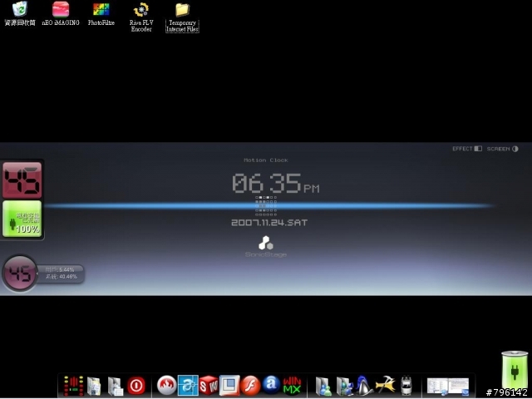Click the large green battery plug icon
This screenshot has height=399, width=532.
515,371
